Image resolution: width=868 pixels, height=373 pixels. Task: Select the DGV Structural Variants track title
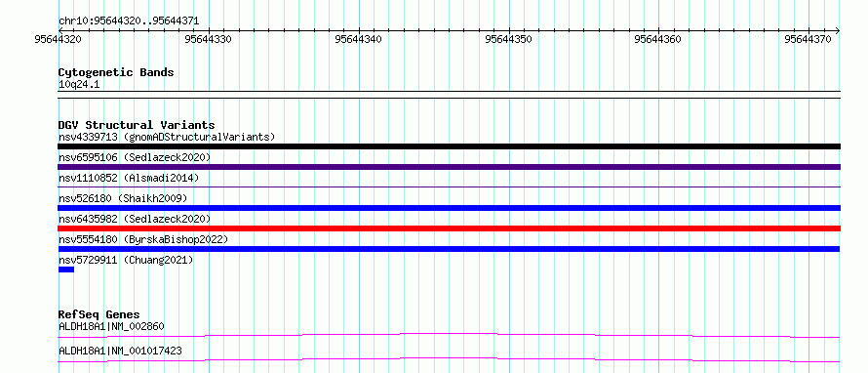[x=137, y=125]
